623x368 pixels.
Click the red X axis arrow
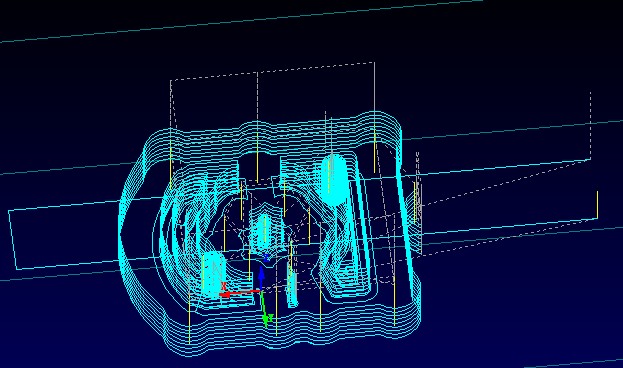click(x=240, y=293)
